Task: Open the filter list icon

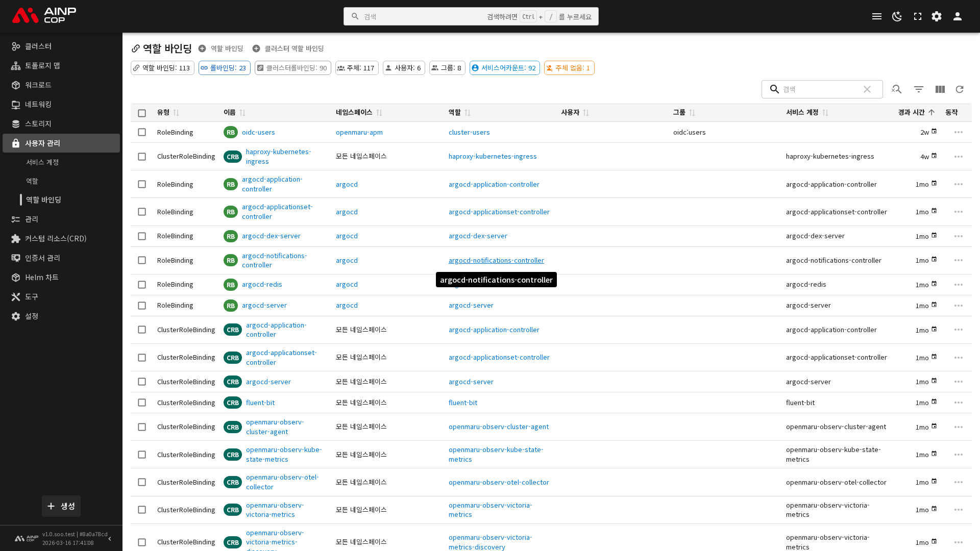Action: coord(918,89)
